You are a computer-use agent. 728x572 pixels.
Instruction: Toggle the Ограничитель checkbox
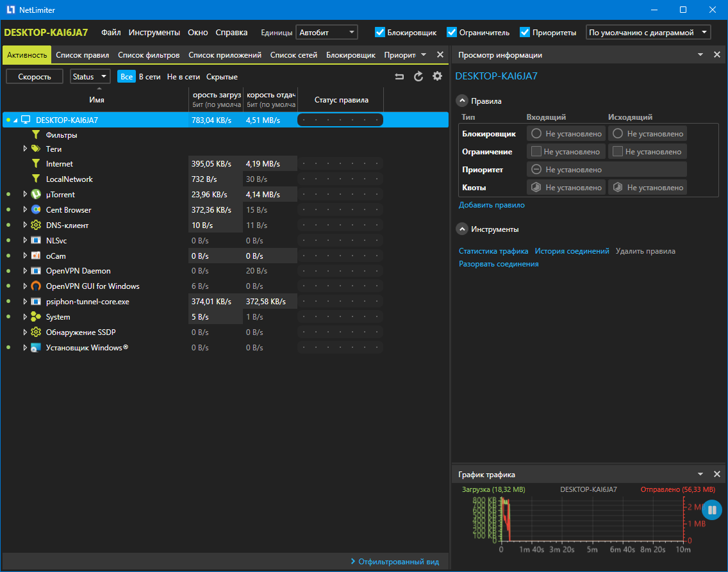(x=452, y=32)
